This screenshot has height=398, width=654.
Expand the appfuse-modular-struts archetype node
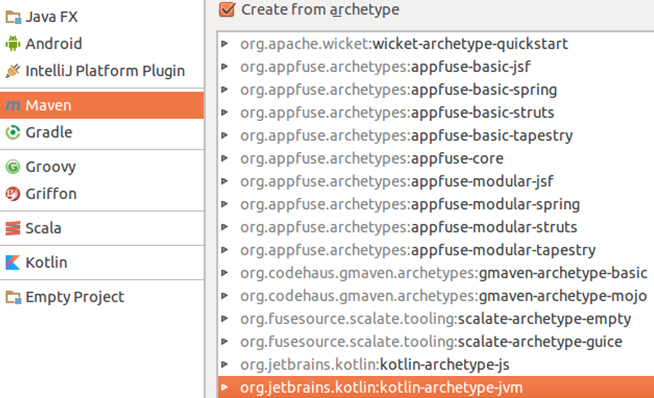click(224, 227)
